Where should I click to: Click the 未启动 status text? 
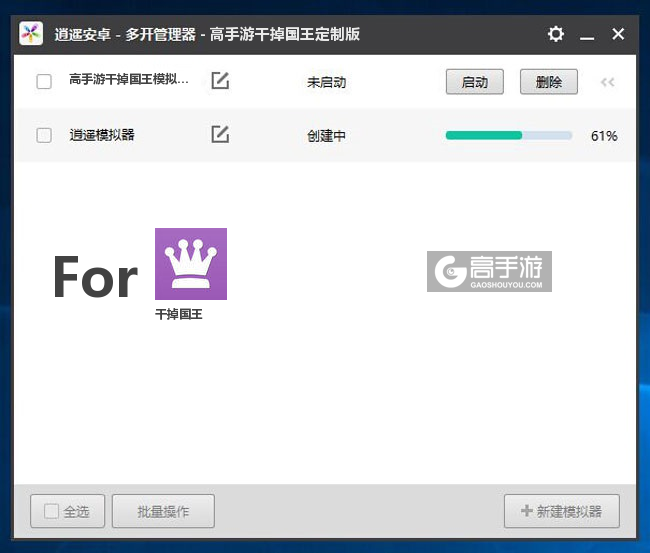[326, 82]
